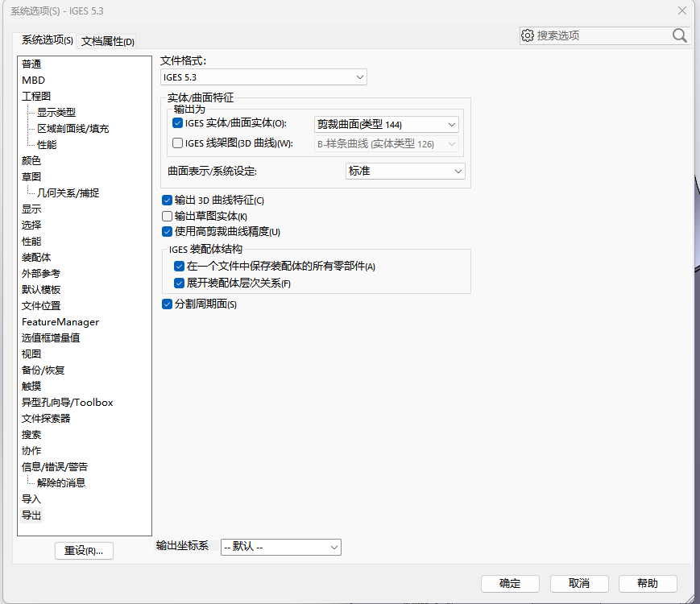Click the 帮助 button
Viewport: 700px width, 604px height.
648,584
